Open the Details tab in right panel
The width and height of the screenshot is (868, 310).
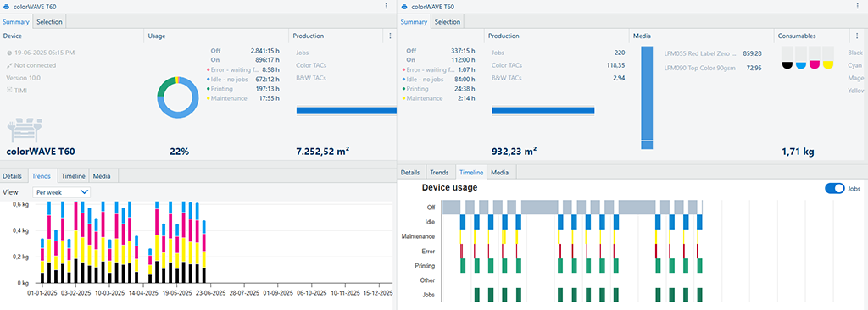410,172
